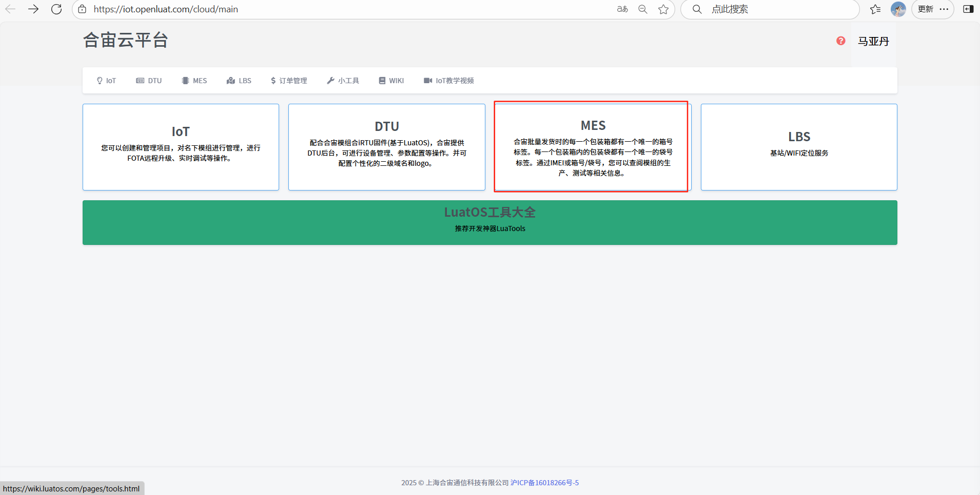980x495 pixels.
Task: Click the search magnifier icon
Action: (x=697, y=9)
